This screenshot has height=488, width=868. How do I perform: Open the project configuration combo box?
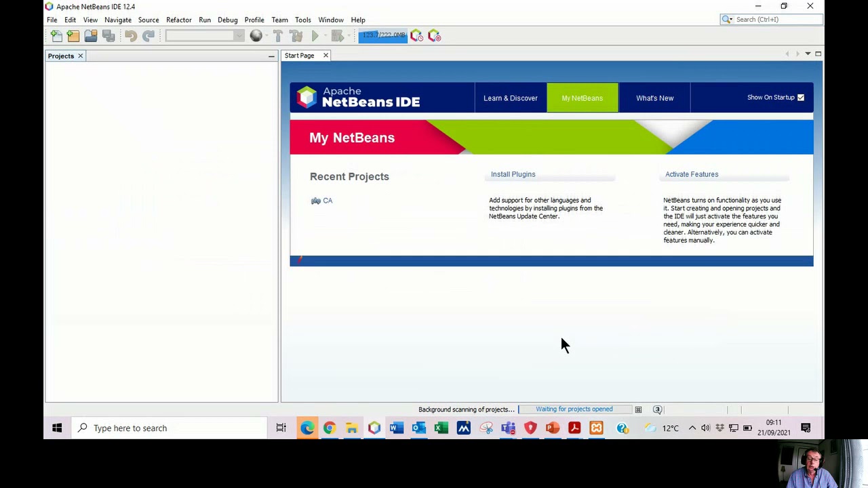(204, 36)
